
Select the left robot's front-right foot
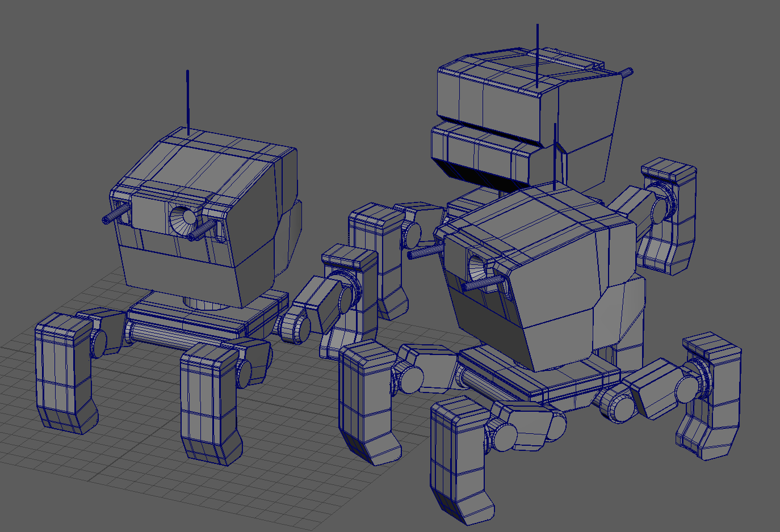click(x=211, y=404)
